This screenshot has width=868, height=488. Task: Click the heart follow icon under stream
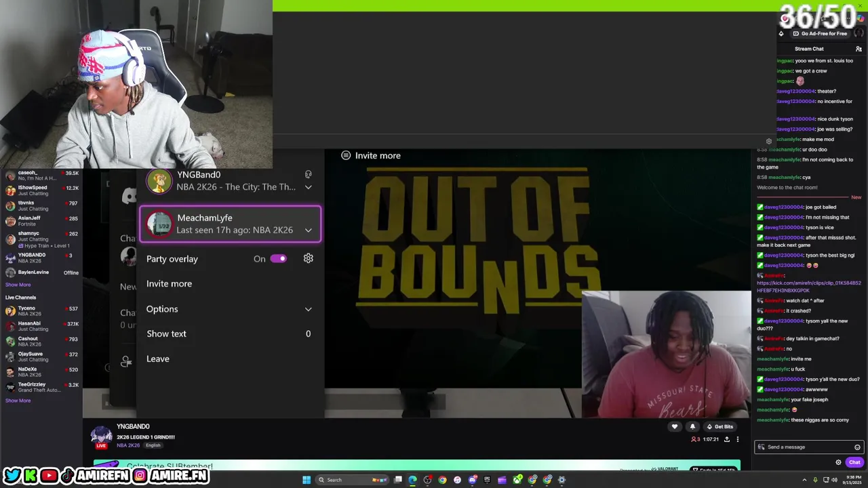[674, 426]
